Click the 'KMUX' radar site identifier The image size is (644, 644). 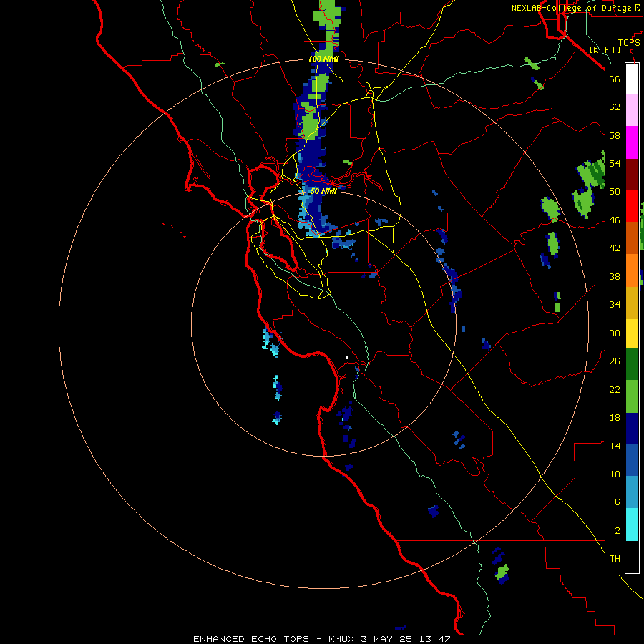click(342, 639)
